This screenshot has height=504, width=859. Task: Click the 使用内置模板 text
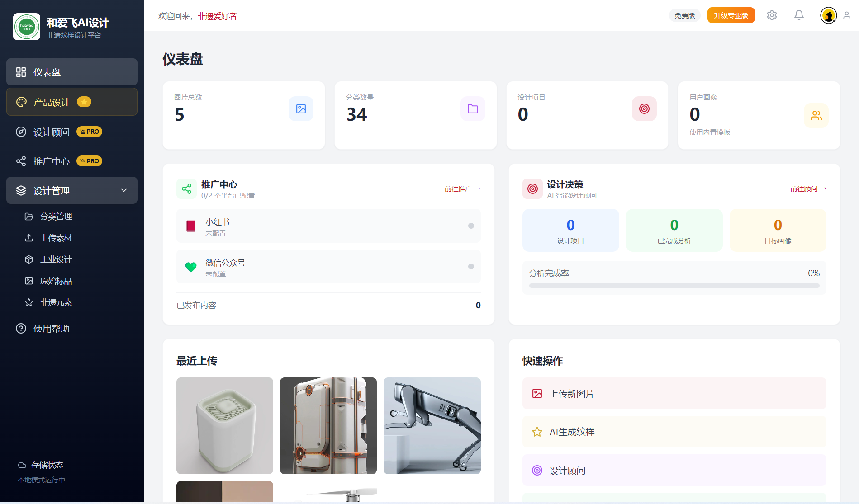[710, 132]
